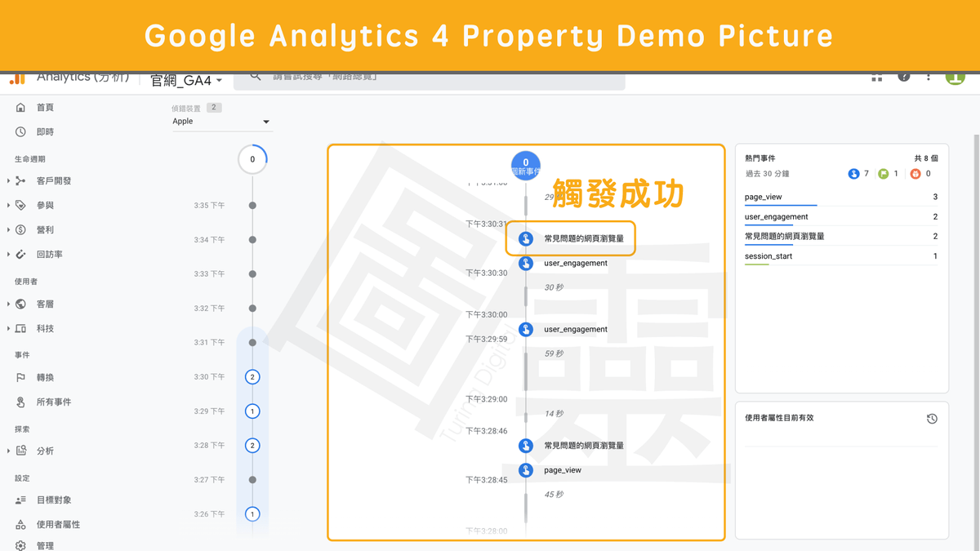Click the 使用者屬性 label in sidebar
This screenshot has height=551, width=980.
point(58,524)
